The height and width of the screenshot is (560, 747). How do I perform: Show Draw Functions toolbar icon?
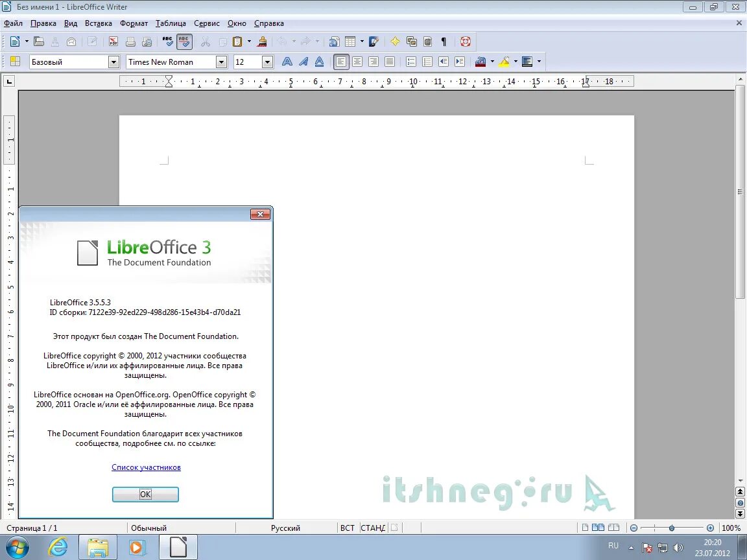click(374, 41)
